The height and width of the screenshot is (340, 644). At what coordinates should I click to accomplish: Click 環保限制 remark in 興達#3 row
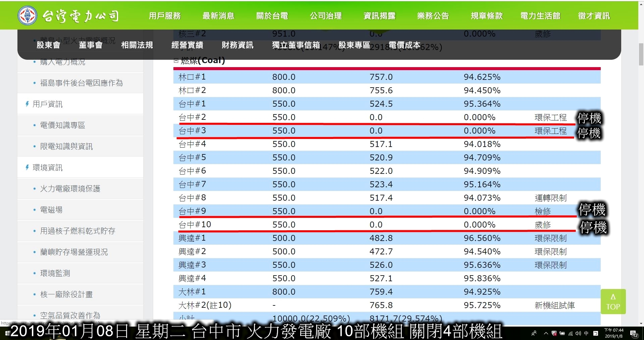pos(550,265)
